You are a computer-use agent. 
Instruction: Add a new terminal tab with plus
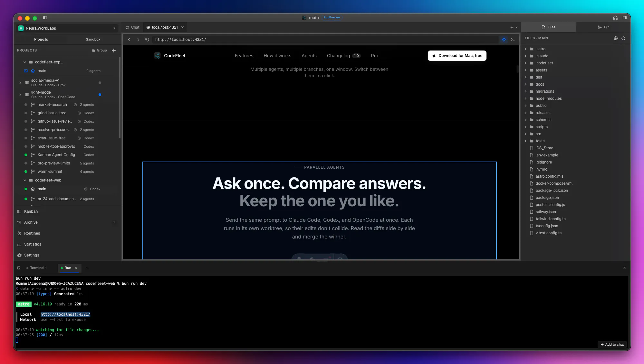87,268
